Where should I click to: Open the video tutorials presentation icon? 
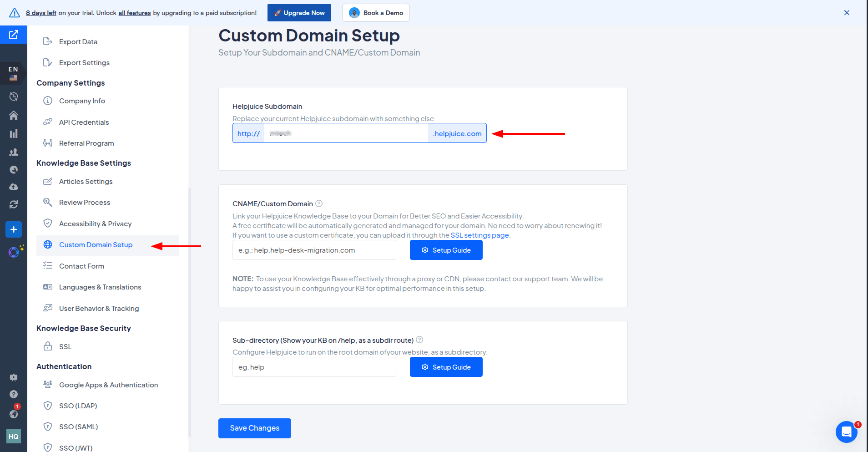coord(14,377)
